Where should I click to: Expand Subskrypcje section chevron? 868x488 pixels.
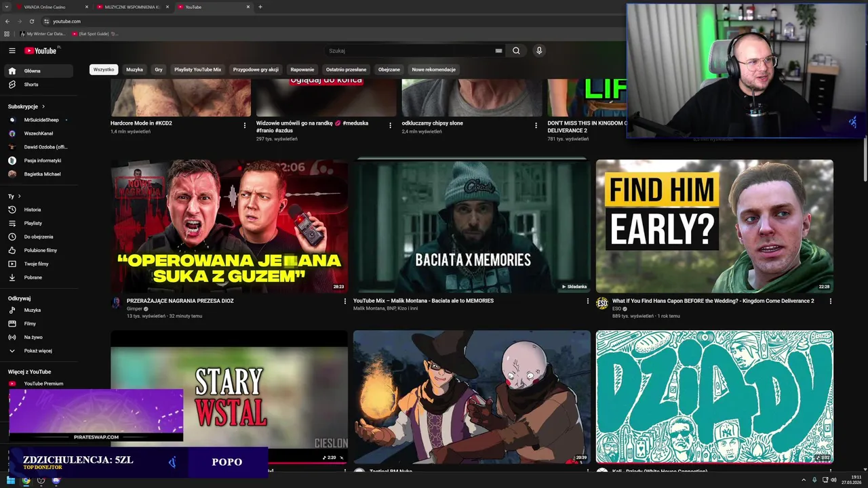point(43,106)
